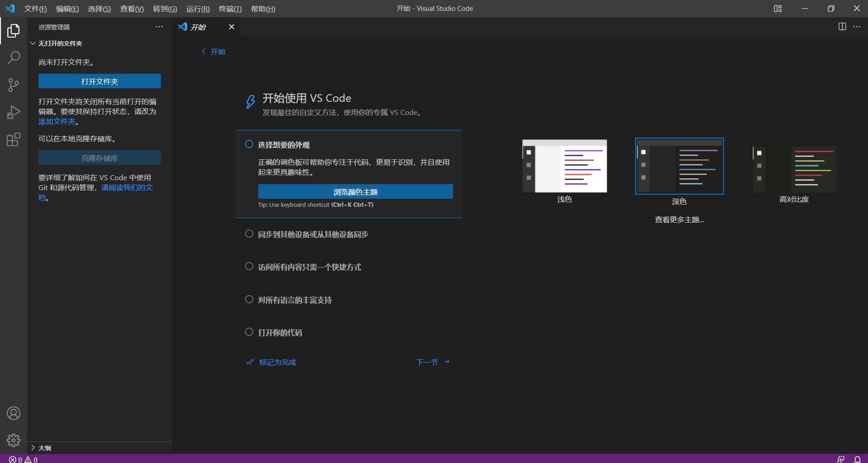Open the 查看(V) menu

[x=132, y=9]
